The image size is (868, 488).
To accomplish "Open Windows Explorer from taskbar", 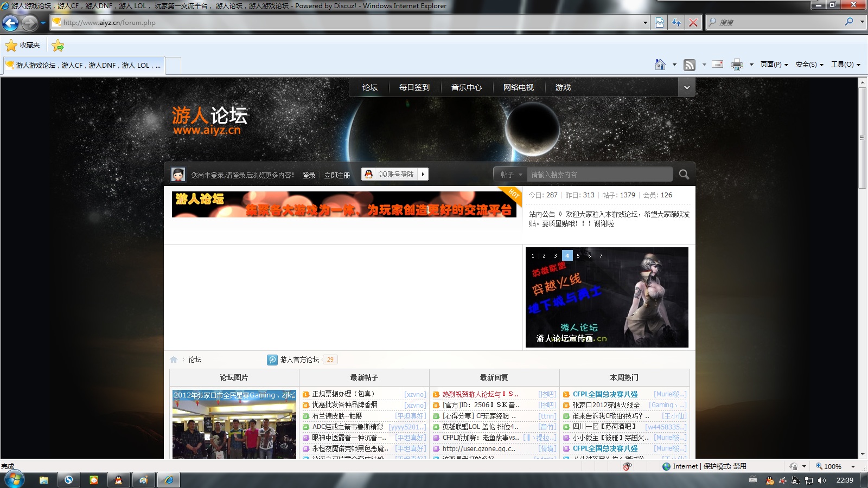I will 44,480.
